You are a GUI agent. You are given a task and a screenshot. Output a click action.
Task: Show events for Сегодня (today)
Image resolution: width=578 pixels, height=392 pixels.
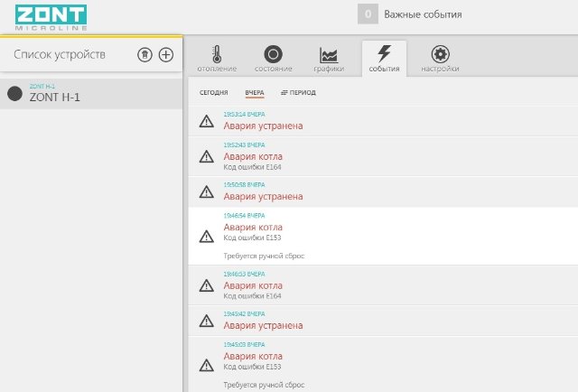coord(214,92)
